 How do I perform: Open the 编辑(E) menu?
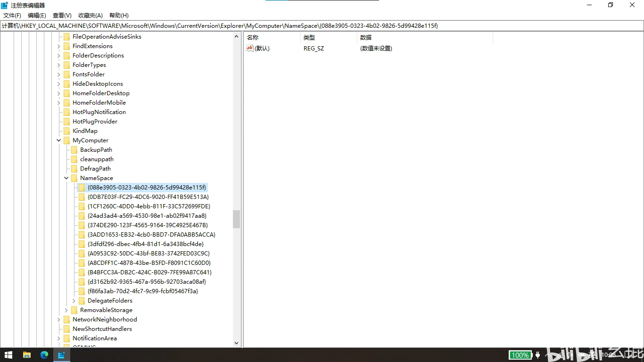point(37,16)
